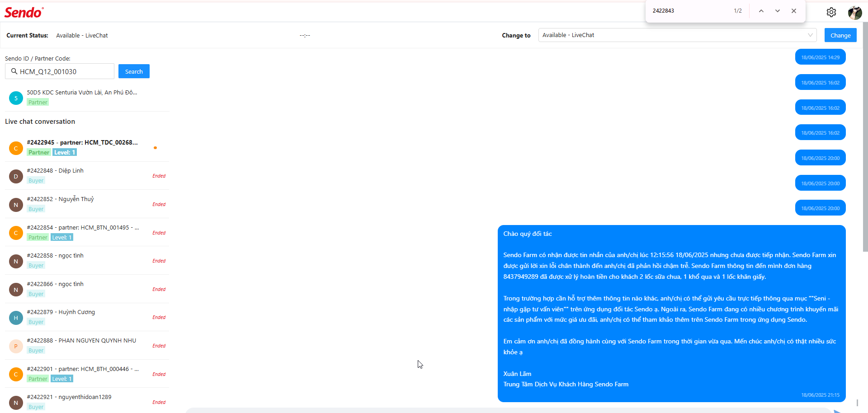The image size is (868, 413).
Task: Click the Ended status of #2422888
Action: click(x=159, y=346)
